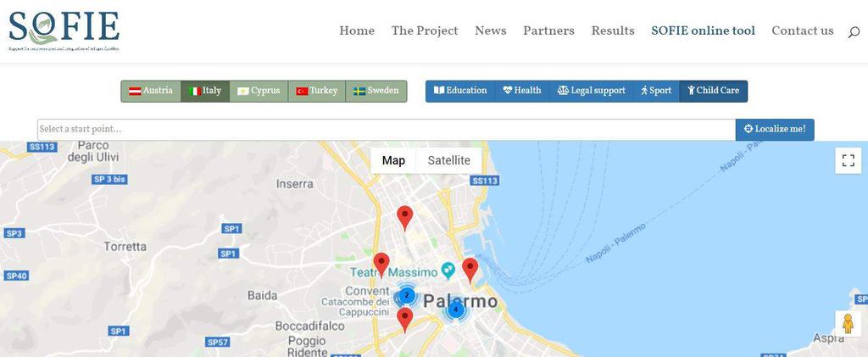
Task: Select the Street View pegman icon
Action: coord(848,323)
